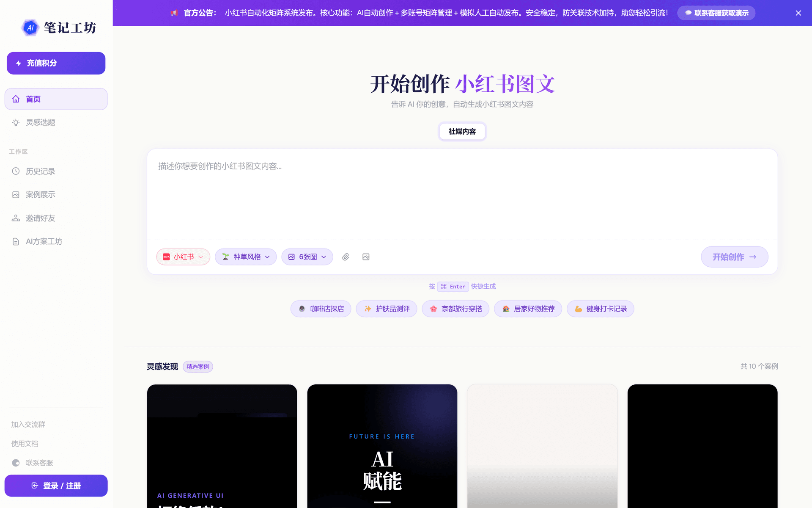Open the AI 赋能 FUTURE IS HERE thumbnail
812x508 pixels.
pyautogui.click(x=382, y=446)
